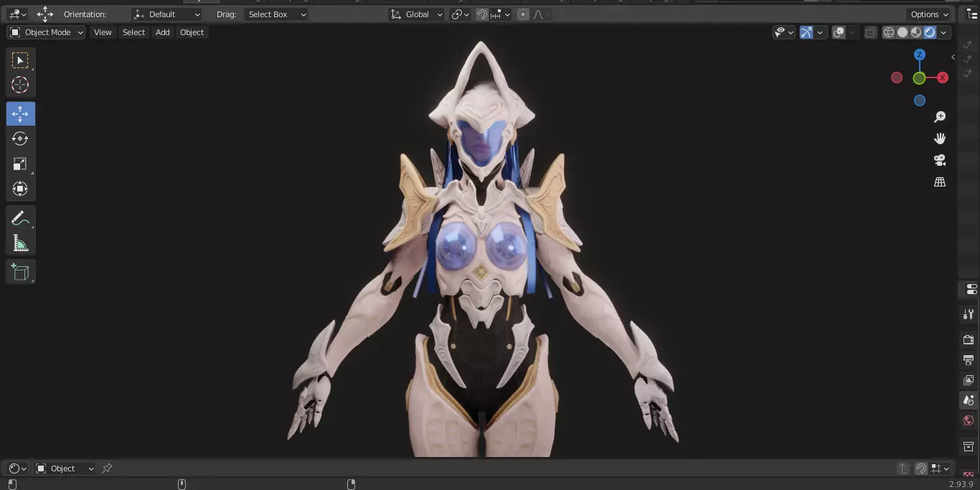Pick the Rotate tool
This screenshot has height=490, width=980.
pyautogui.click(x=21, y=138)
